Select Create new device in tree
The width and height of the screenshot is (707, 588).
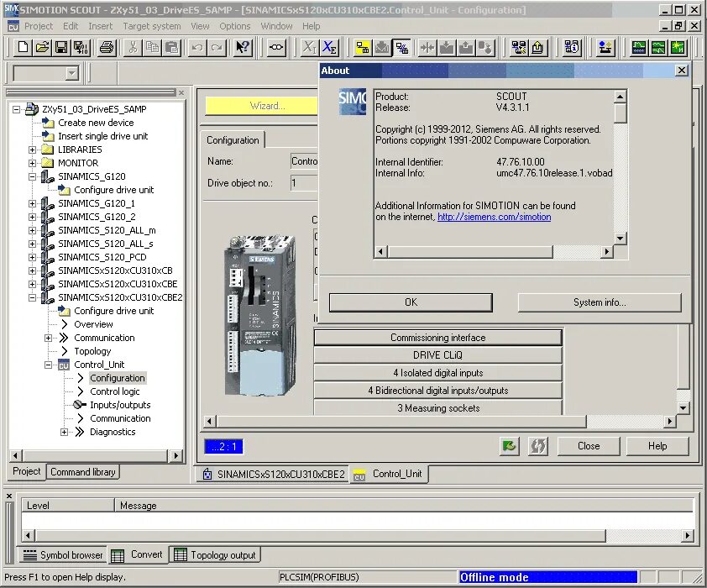point(96,123)
